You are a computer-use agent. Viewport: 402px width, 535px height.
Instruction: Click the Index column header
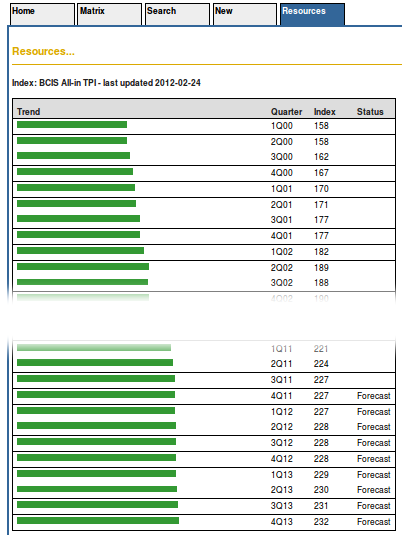(x=325, y=112)
